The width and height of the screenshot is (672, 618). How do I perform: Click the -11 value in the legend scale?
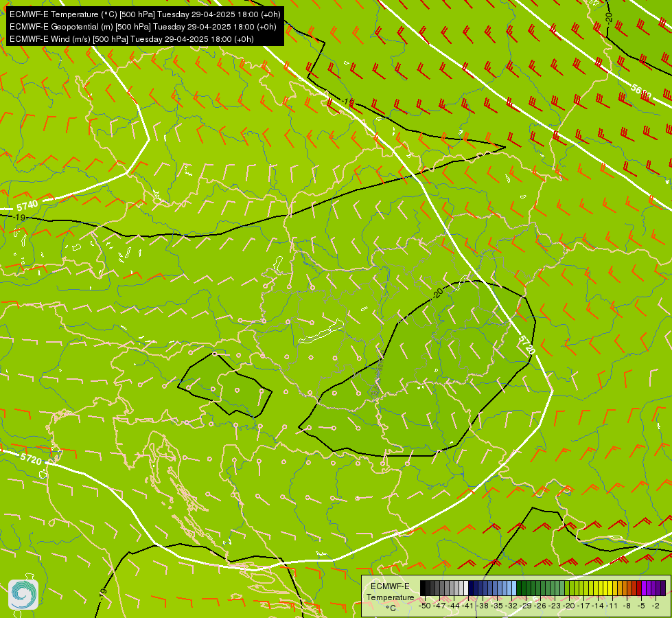tap(612, 606)
